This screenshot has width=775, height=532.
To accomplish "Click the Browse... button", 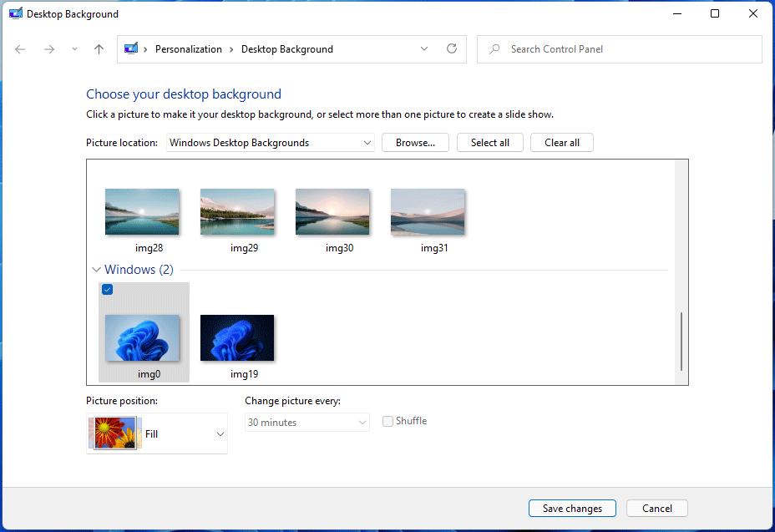I will coord(415,142).
